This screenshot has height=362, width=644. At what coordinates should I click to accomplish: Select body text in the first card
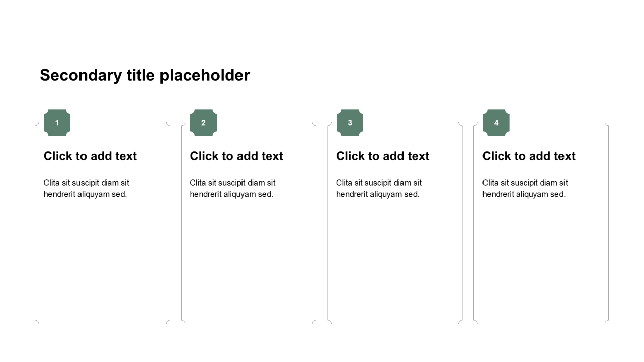coord(87,189)
